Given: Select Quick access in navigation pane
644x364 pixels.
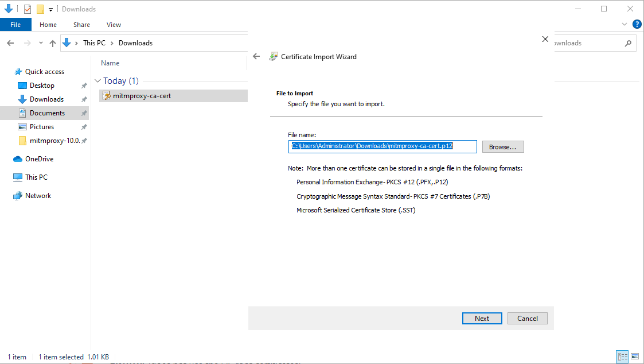Looking at the screenshot, I should point(45,72).
